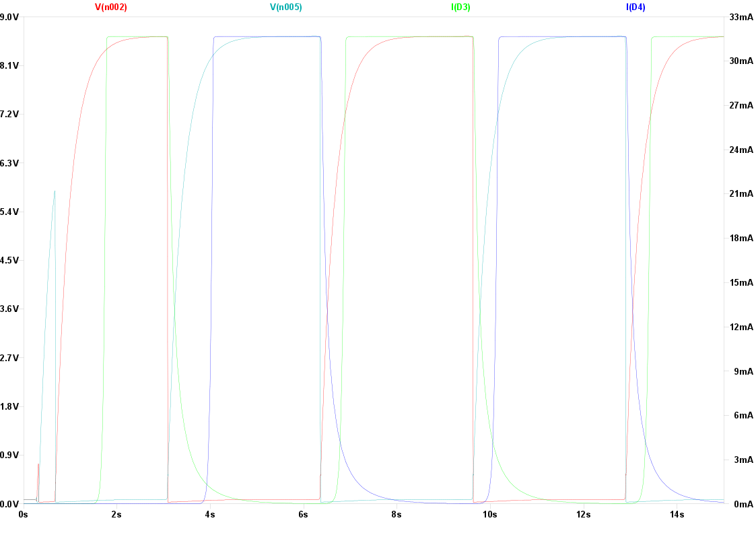Click the 6.3V left axis value
The height and width of the screenshot is (535, 756).
coord(9,164)
